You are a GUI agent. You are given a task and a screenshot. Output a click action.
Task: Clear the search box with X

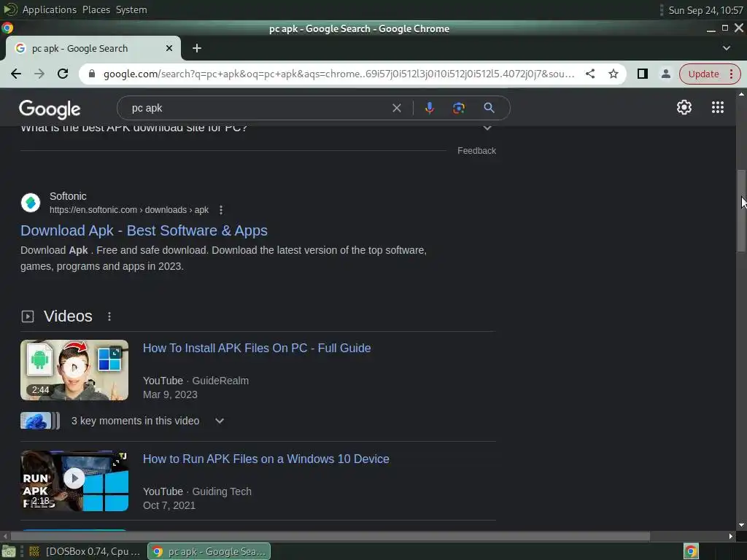coord(396,108)
